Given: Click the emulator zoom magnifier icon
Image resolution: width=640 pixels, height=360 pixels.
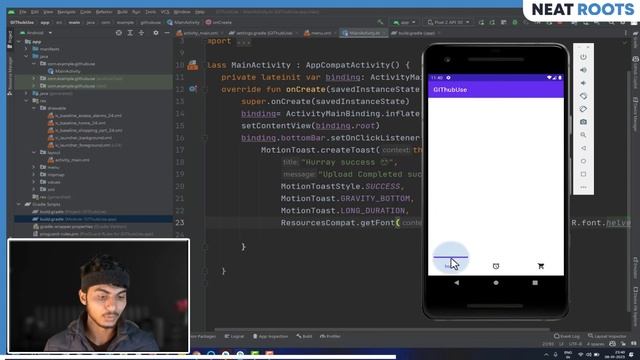Looking at the screenshot, I should 583,135.
